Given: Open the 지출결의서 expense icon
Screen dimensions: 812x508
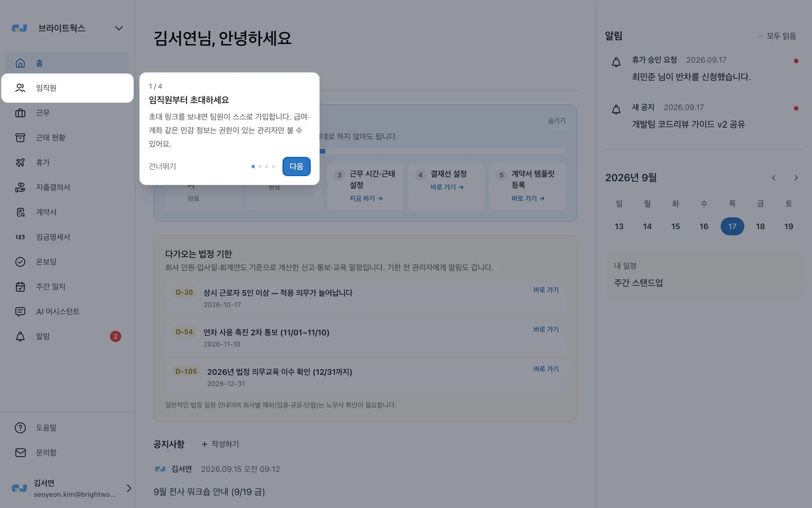Looking at the screenshot, I should (20, 187).
